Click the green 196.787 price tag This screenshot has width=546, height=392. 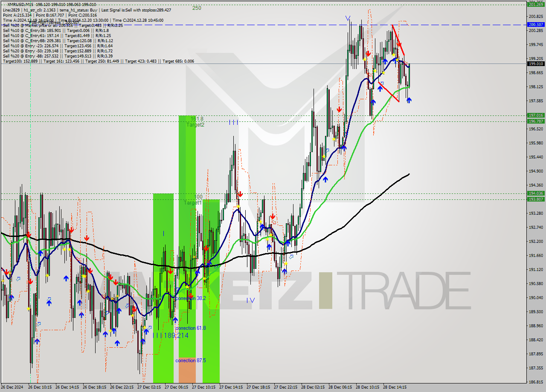pyautogui.click(x=536, y=121)
